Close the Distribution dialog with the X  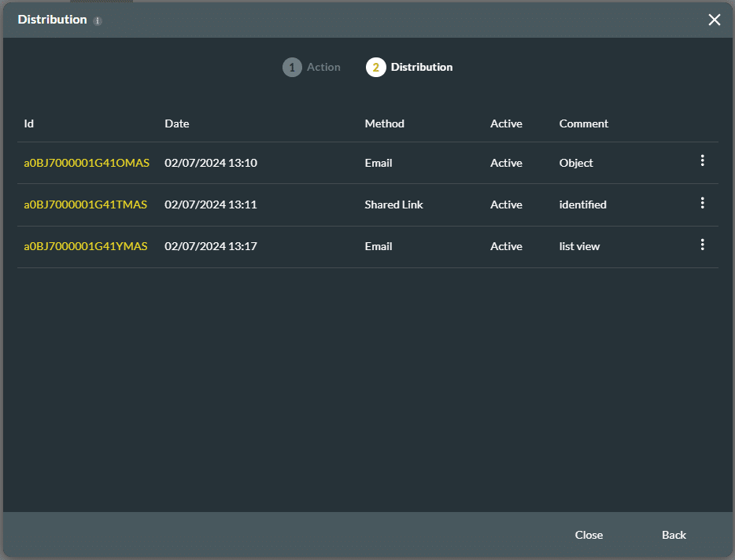tap(714, 20)
